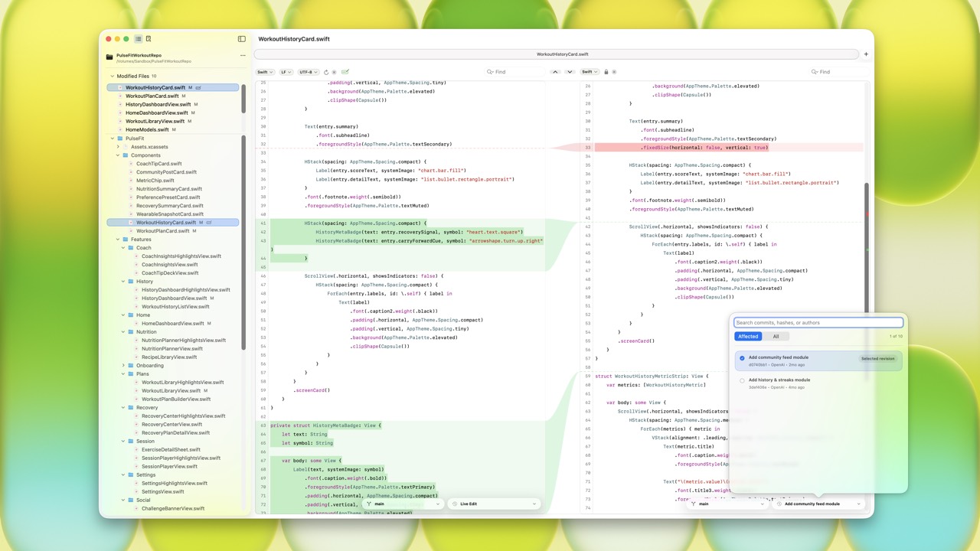Click the lock icon in right pane toolbar
980x551 pixels.
606,72
